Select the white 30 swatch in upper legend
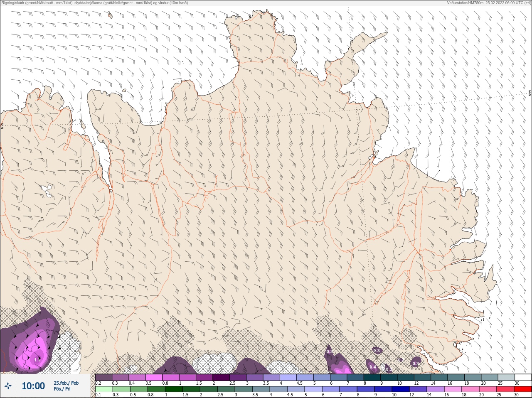The height and width of the screenshot is (398, 532). pyautogui.click(x=523, y=377)
